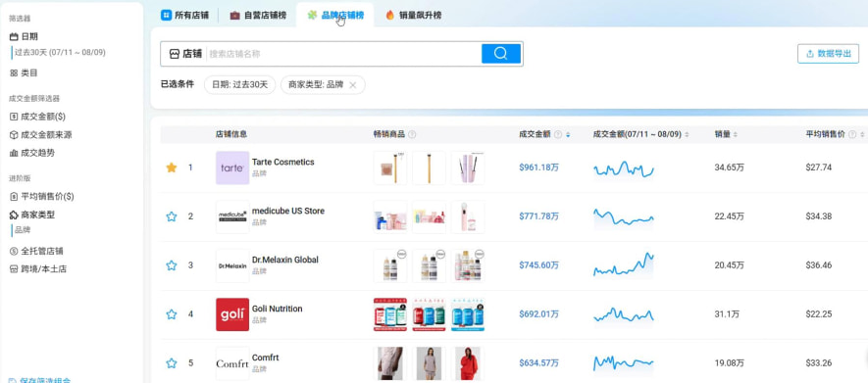Open the medicube US Store logo
This screenshot has width=868, height=383.
(232, 216)
